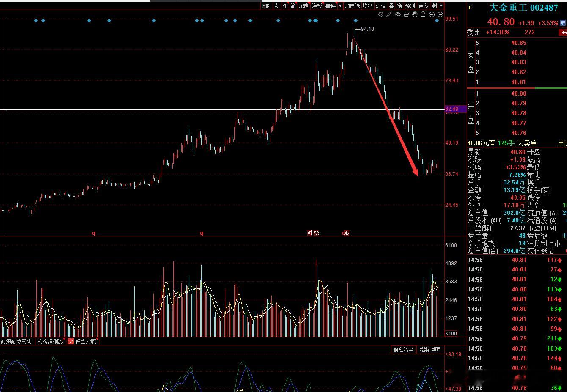The height and width of the screenshot is (392, 567).
Task: Click the 加自选 button
Action: coord(352,6)
